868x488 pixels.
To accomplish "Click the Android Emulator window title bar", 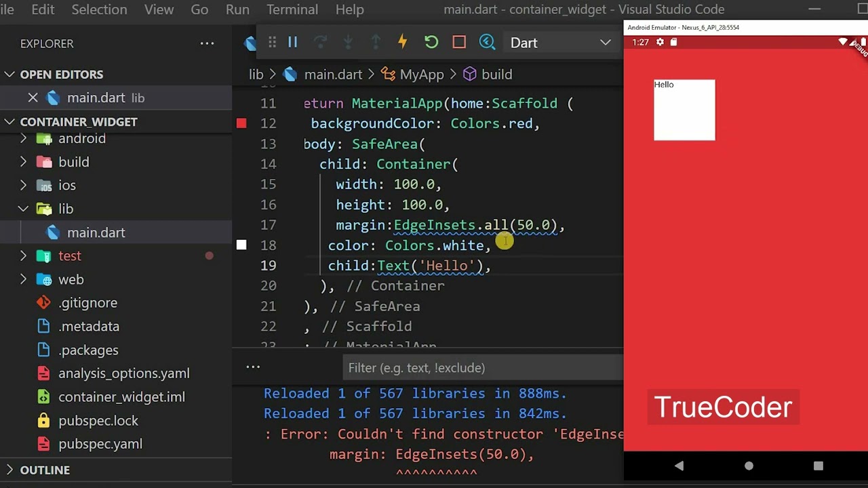I will pyautogui.click(x=745, y=28).
